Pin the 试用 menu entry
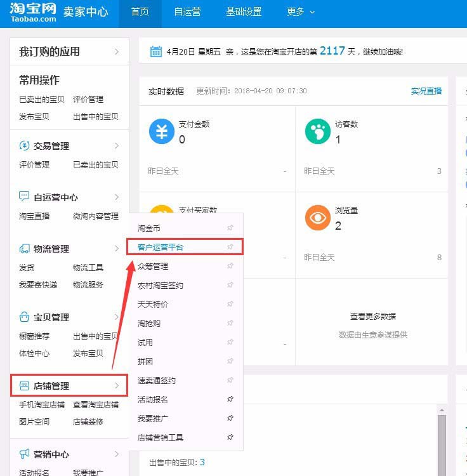This screenshot has height=476, width=467. coord(230,342)
